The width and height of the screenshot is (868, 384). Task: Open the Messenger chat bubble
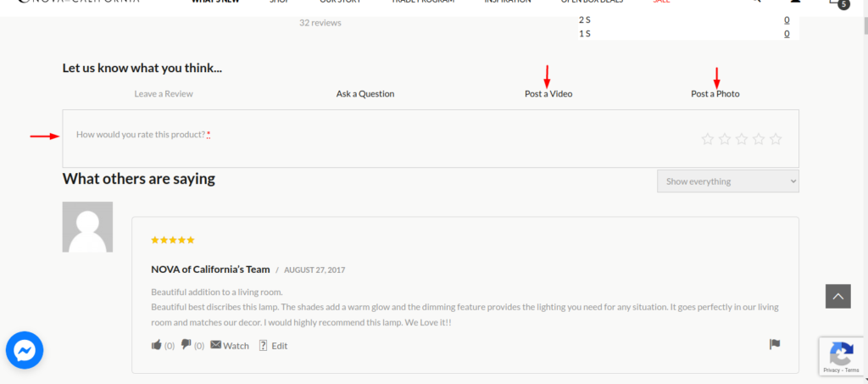[25, 350]
